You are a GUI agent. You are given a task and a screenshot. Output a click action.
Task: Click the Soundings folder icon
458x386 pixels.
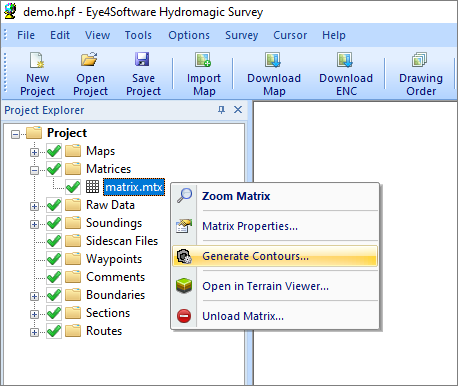click(73, 223)
